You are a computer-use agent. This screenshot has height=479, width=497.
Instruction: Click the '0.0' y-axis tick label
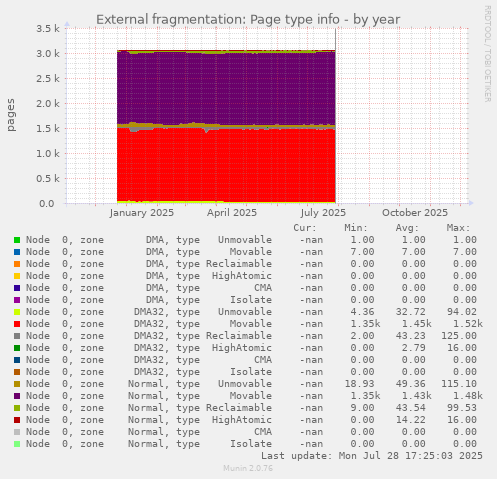point(47,204)
